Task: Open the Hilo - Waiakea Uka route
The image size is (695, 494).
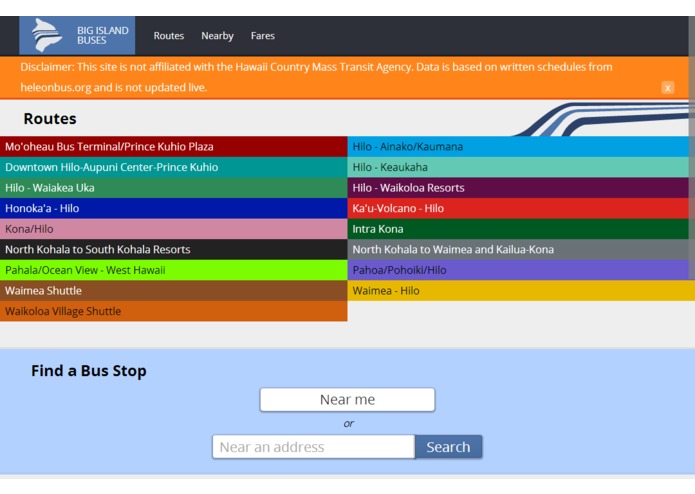Action: (x=174, y=188)
